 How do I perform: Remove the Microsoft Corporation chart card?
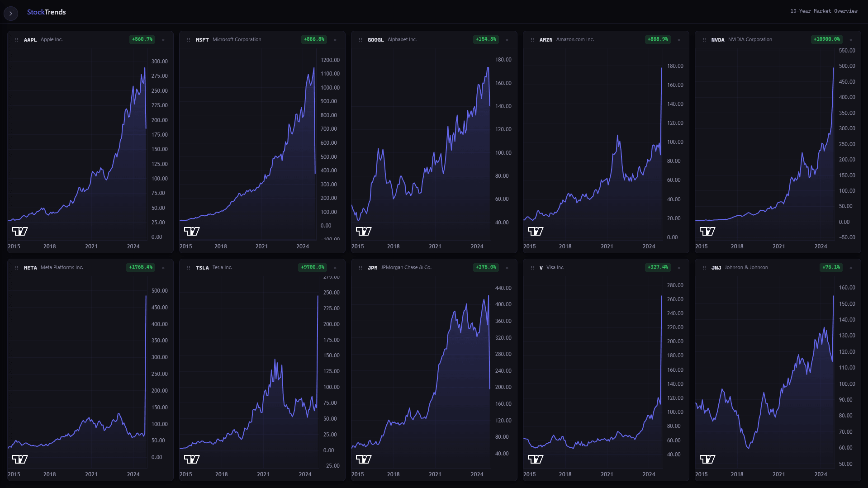pos(335,40)
